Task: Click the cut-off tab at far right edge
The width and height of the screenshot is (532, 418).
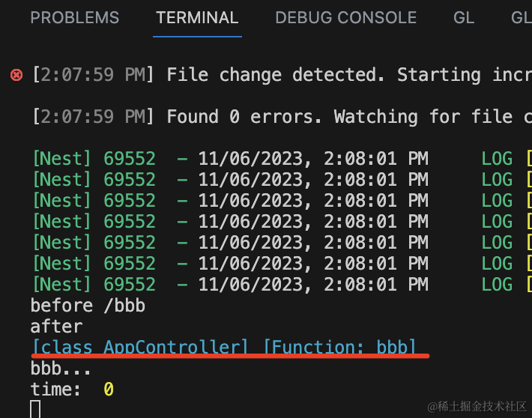Action: click(x=522, y=17)
